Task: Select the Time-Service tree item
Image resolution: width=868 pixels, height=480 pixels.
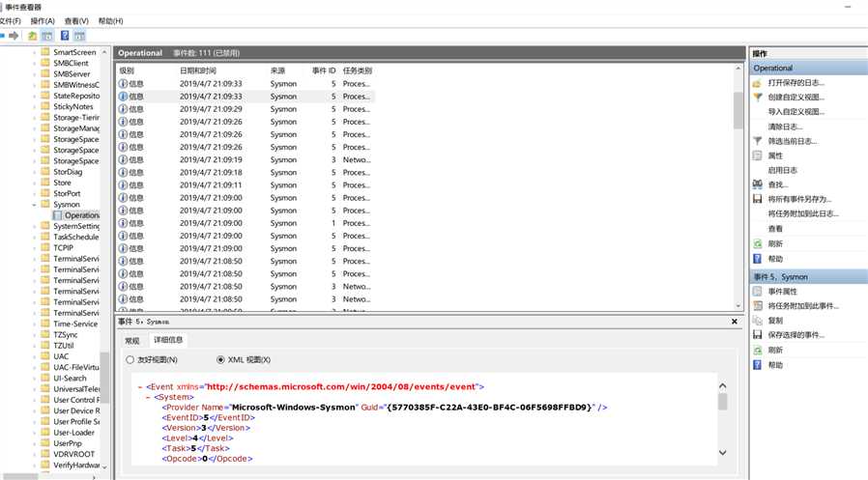Action: point(75,324)
